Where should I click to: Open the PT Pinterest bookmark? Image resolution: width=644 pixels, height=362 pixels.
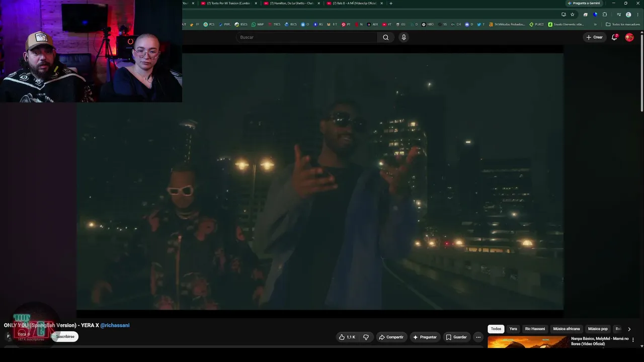[346, 24]
